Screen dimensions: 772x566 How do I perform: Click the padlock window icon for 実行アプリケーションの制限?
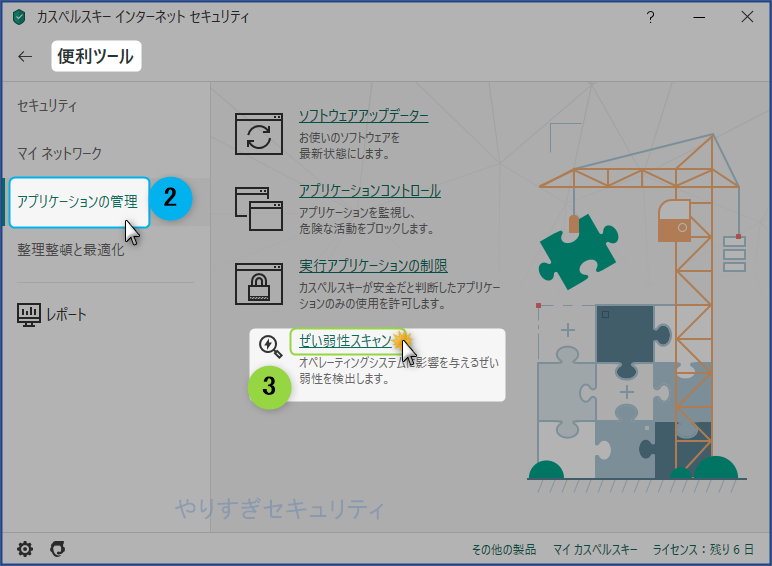tap(259, 284)
